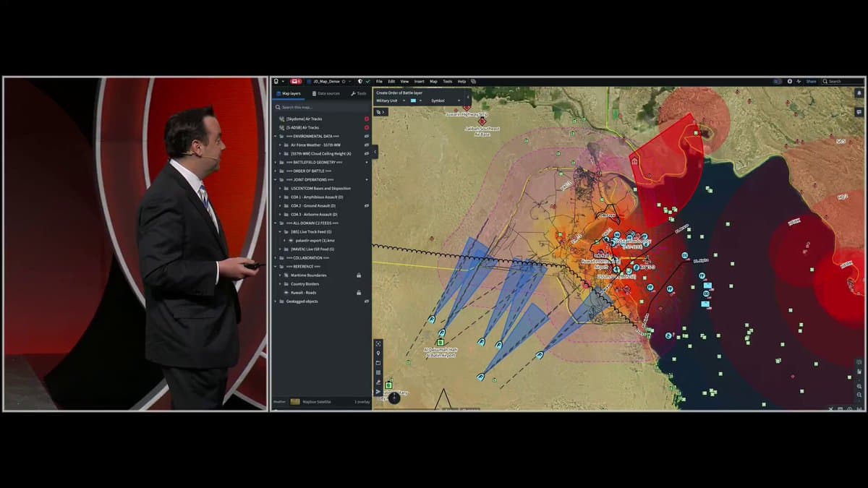Open the crosshair centering tool on map sidebar

coord(378,344)
